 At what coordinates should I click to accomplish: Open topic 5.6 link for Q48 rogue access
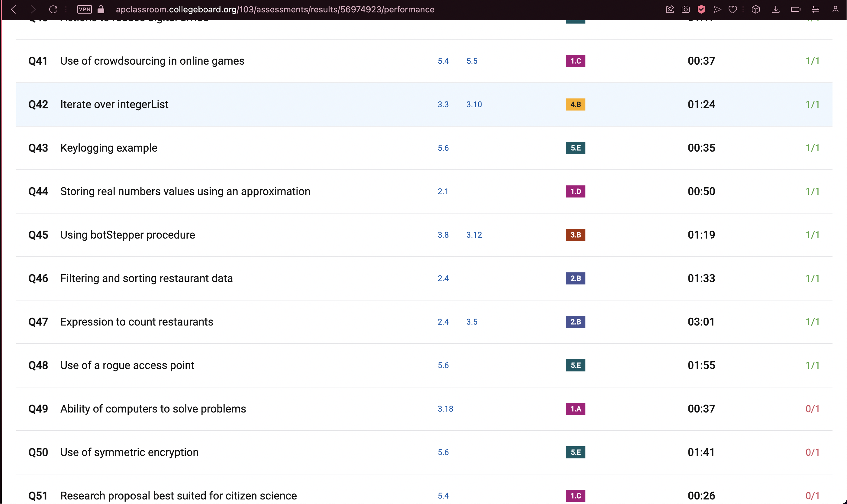[x=443, y=365]
